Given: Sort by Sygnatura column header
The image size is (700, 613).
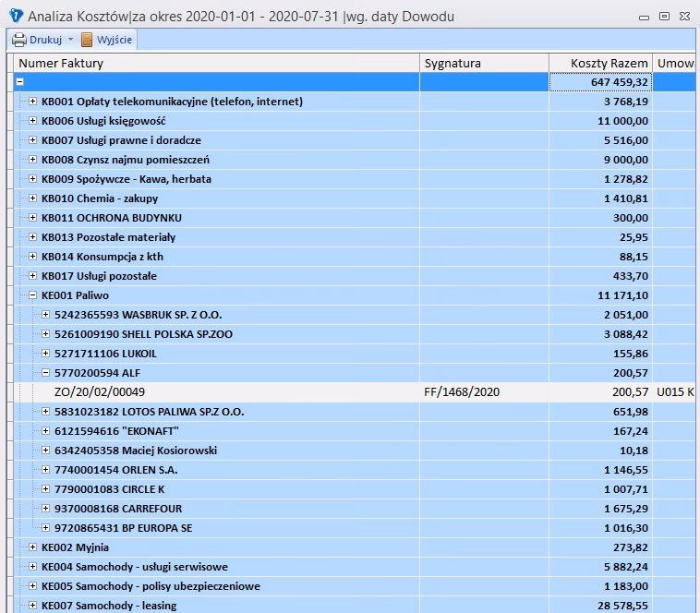Looking at the screenshot, I should tap(485, 64).
